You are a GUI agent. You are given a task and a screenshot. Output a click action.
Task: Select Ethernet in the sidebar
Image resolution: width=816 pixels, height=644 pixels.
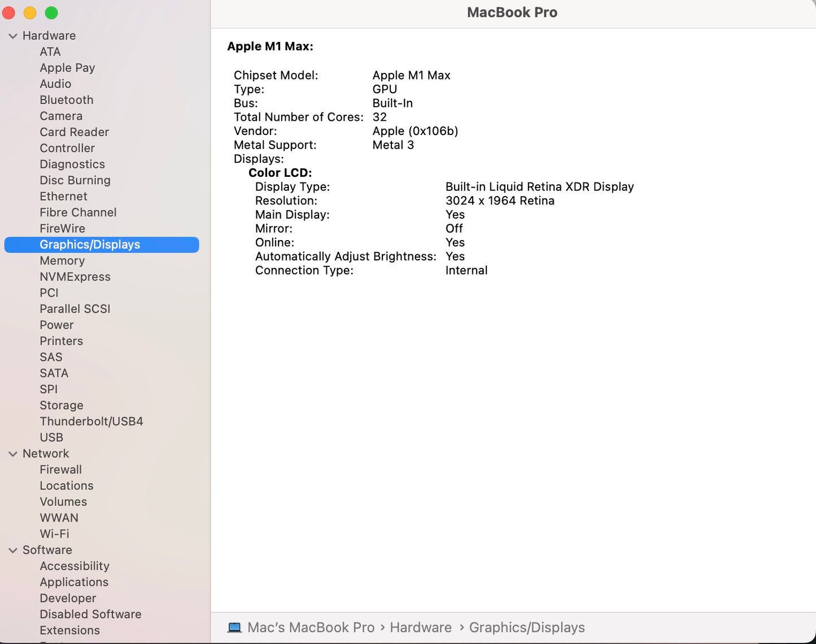63,197
